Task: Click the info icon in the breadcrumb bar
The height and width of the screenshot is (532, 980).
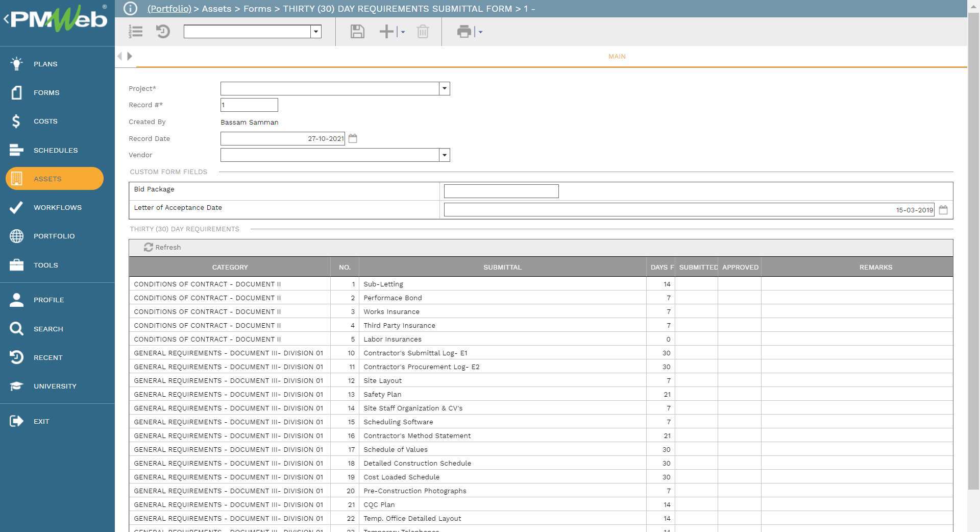Action: click(x=131, y=8)
